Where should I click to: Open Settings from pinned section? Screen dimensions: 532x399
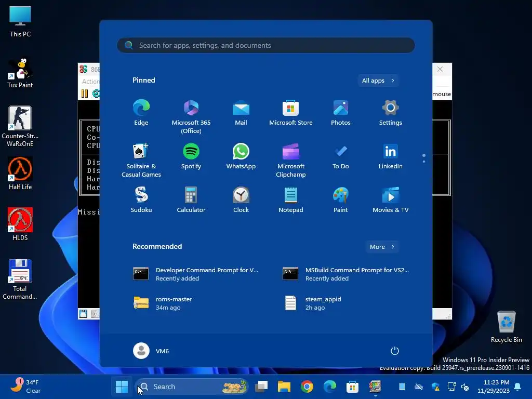pos(391,113)
